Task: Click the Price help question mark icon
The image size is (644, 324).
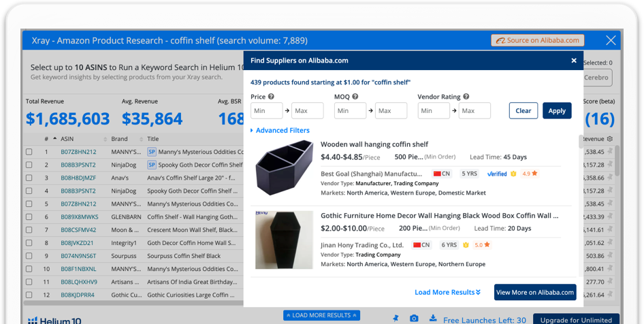Action: (x=271, y=97)
